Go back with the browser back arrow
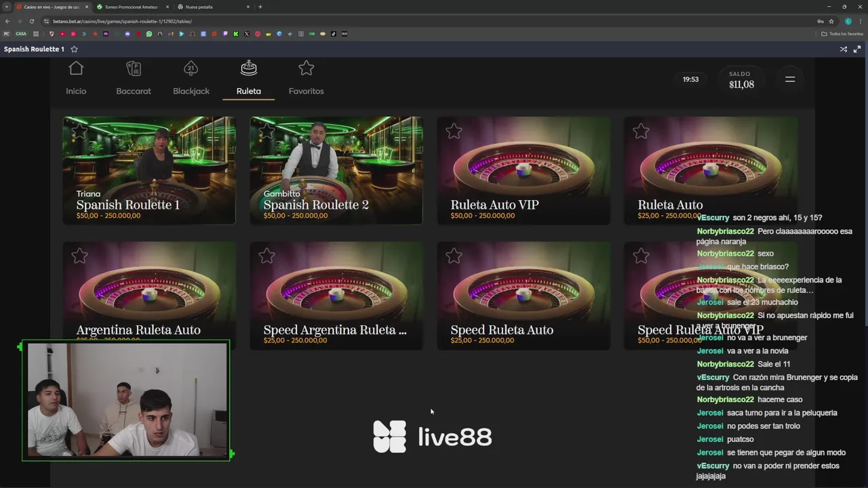 tap(7, 21)
